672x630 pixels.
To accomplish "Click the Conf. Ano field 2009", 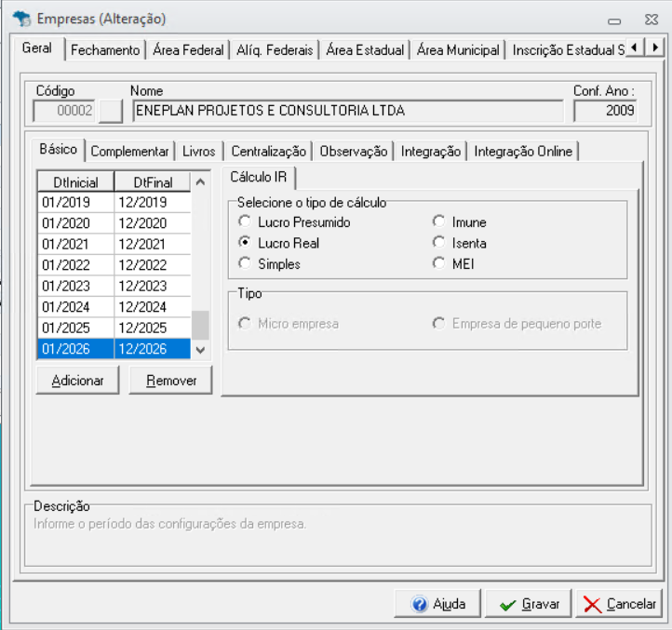I will [x=605, y=111].
